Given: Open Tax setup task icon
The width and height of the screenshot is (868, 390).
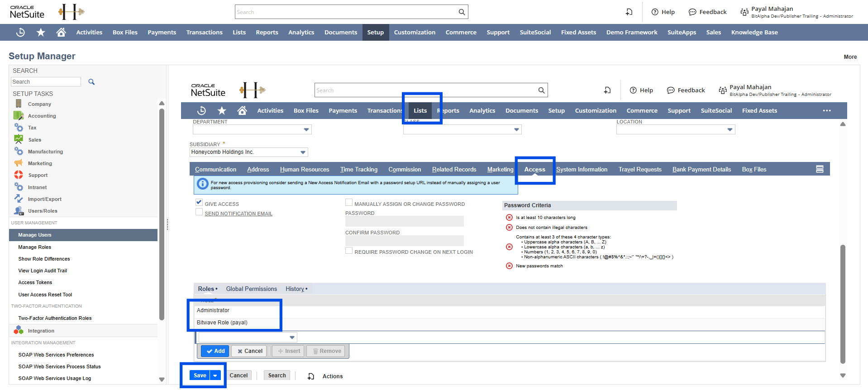Looking at the screenshot, I should pos(19,128).
